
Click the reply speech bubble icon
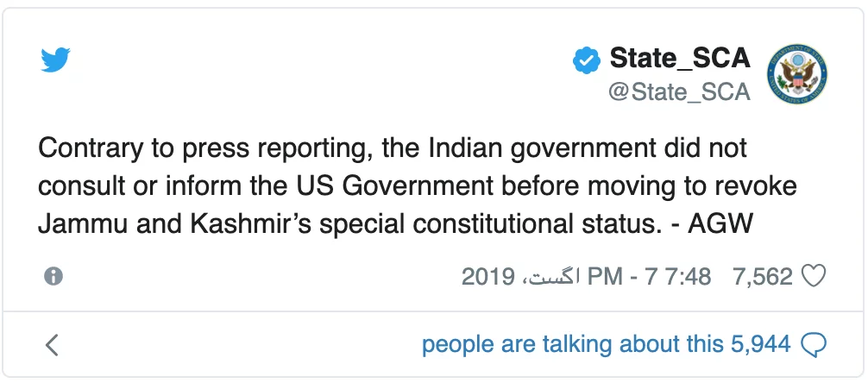[x=814, y=345]
